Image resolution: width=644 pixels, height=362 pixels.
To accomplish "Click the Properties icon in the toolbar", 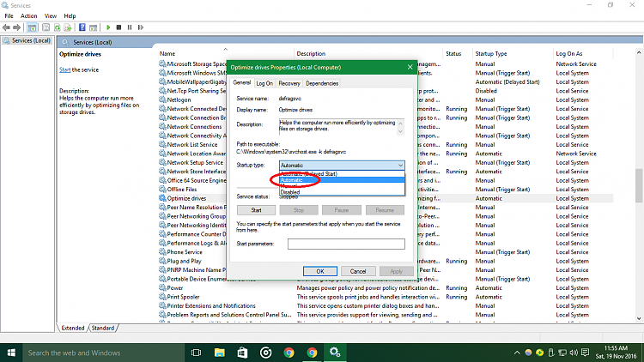I will click(x=46, y=27).
